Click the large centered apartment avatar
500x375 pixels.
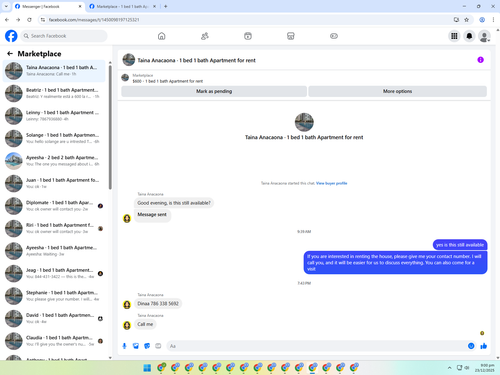304,122
